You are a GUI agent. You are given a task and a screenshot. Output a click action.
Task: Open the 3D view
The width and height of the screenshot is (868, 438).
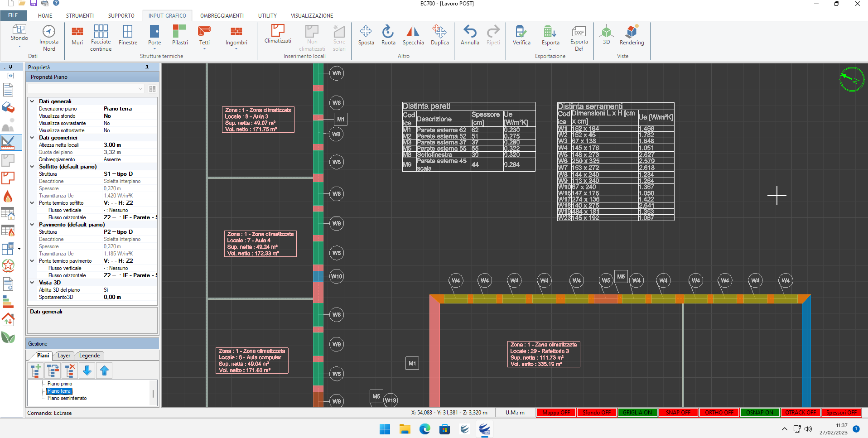coord(606,35)
